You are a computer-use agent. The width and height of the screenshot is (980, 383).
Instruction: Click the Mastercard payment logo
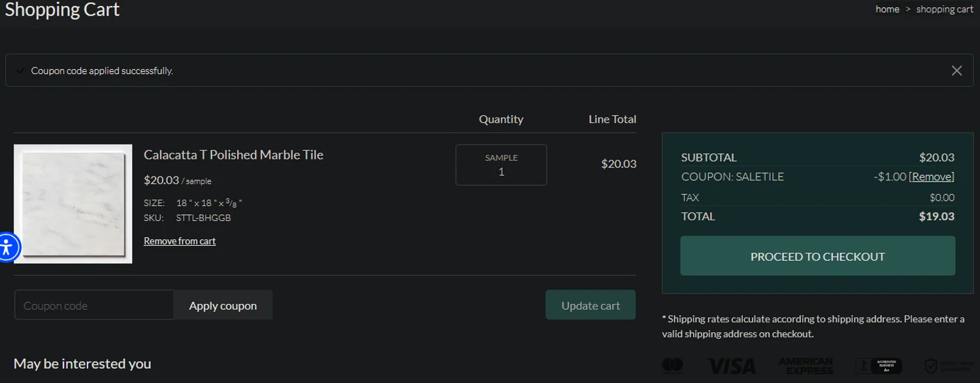coord(672,365)
